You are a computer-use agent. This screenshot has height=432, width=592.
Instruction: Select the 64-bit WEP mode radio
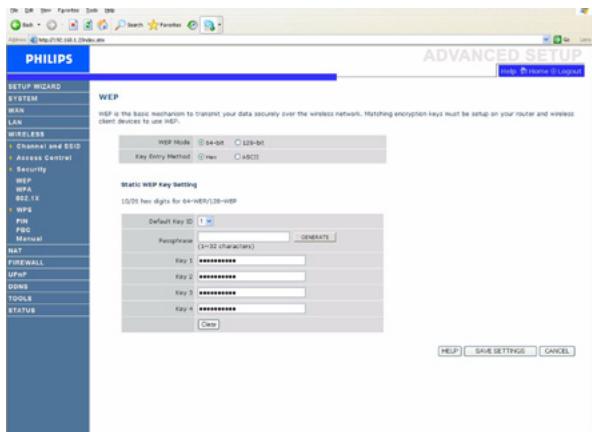(201, 142)
